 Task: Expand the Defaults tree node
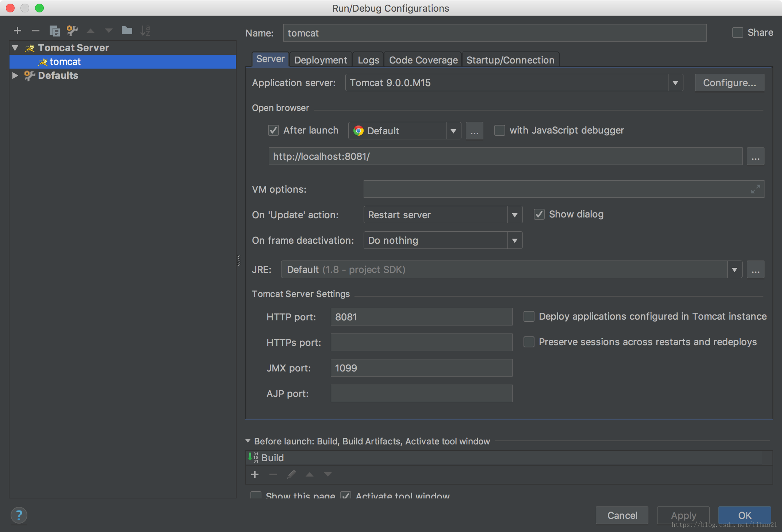[15, 76]
